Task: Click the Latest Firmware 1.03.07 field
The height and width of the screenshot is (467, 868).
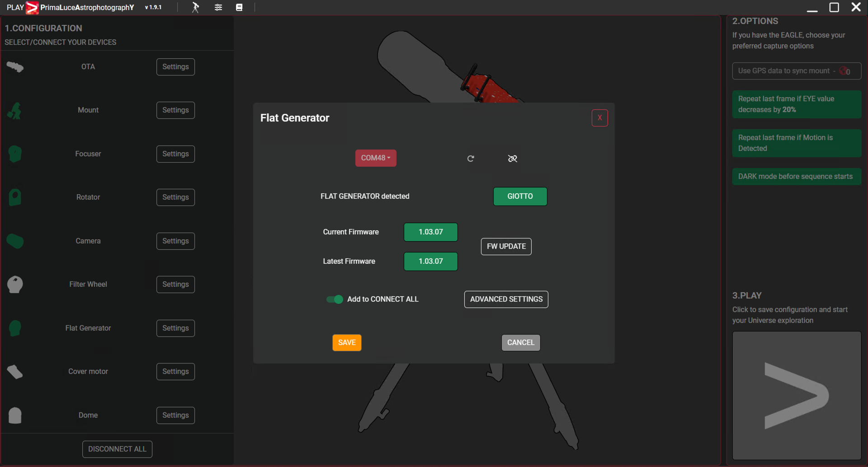Action: 431,262
